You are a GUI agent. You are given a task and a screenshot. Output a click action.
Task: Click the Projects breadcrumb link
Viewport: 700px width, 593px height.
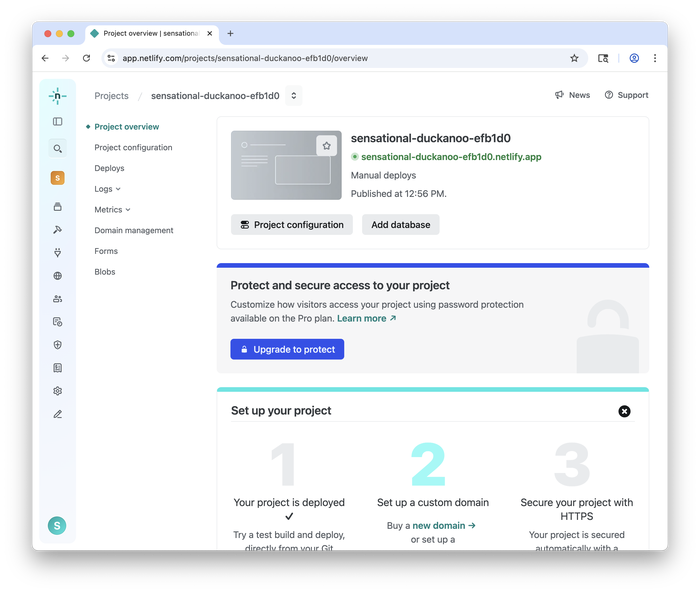[112, 96]
